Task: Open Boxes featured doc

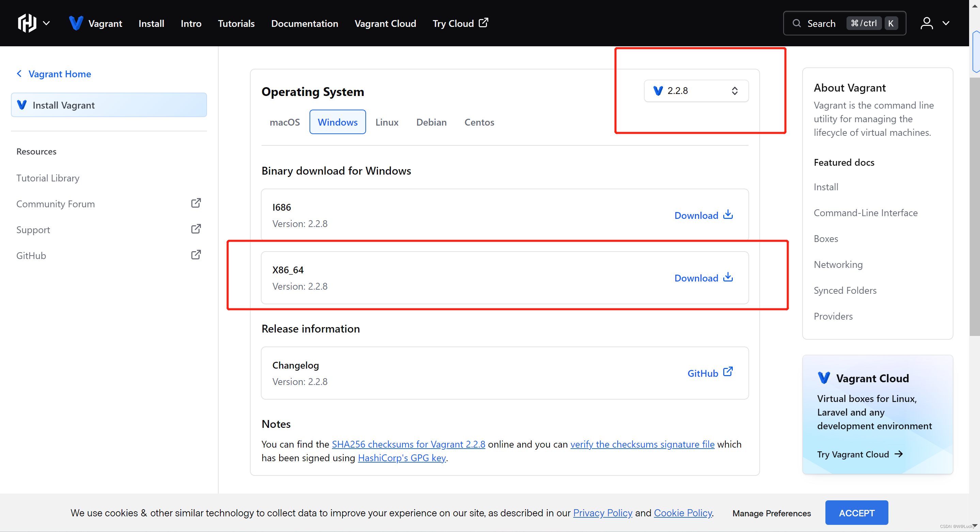Action: coord(825,239)
